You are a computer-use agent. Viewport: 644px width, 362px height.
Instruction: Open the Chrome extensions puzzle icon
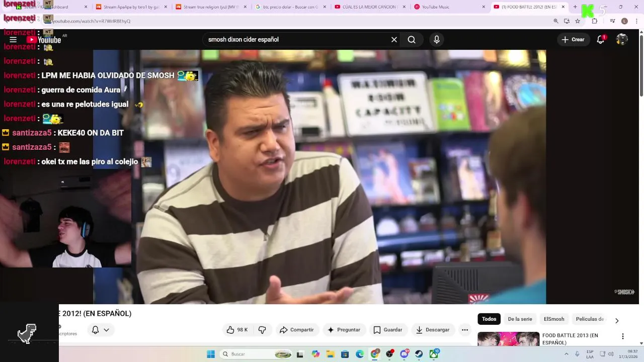pos(595,21)
